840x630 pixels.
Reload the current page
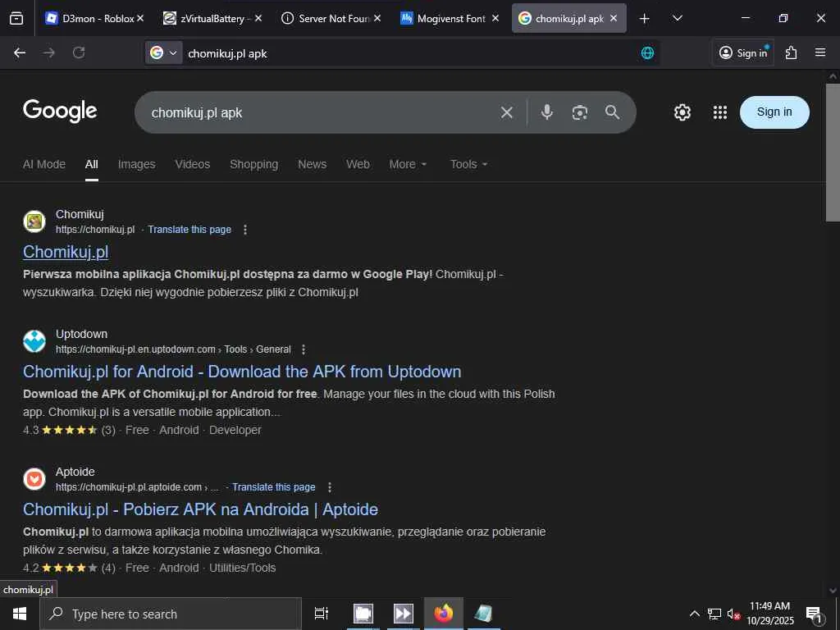pyautogui.click(x=79, y=52)
